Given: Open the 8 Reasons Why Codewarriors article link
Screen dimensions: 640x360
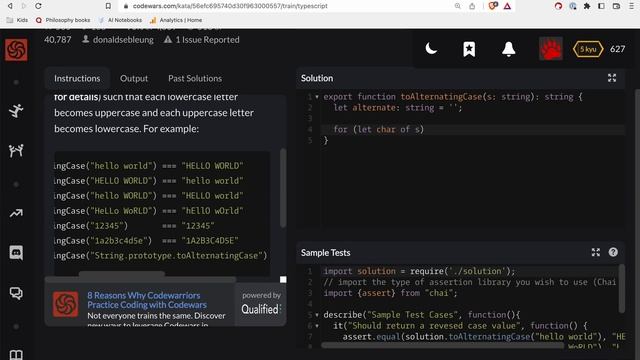Looking at the screenshot, I should coord(147,300).
